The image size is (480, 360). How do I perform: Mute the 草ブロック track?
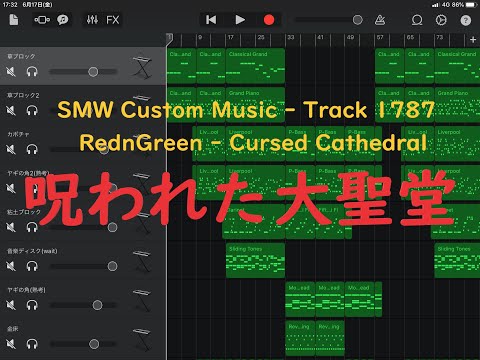click(11, 71)
